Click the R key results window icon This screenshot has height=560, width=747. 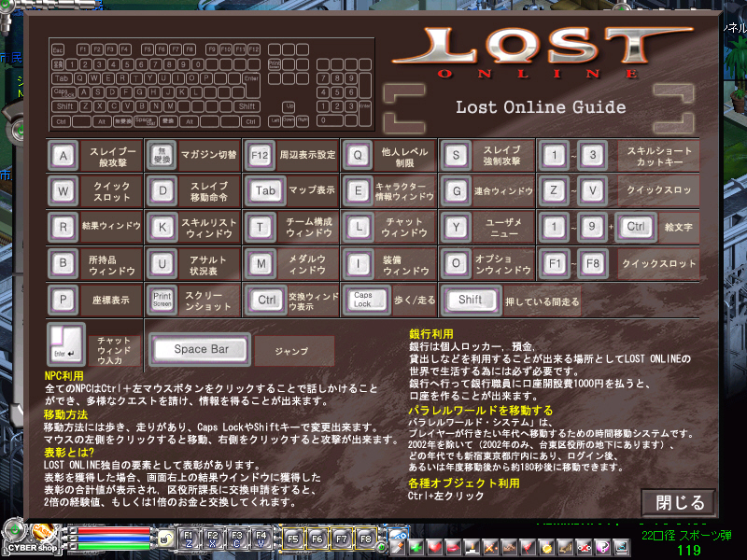[63, 227]
